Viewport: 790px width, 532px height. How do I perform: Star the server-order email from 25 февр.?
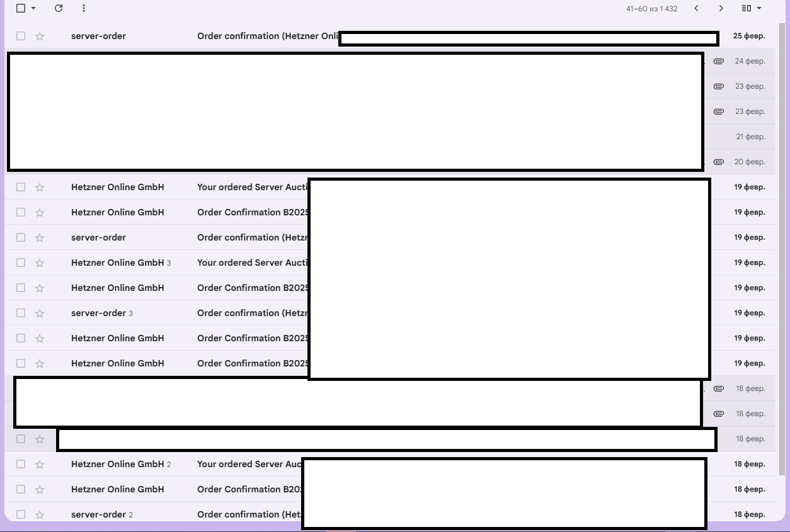tap(40, 36)
